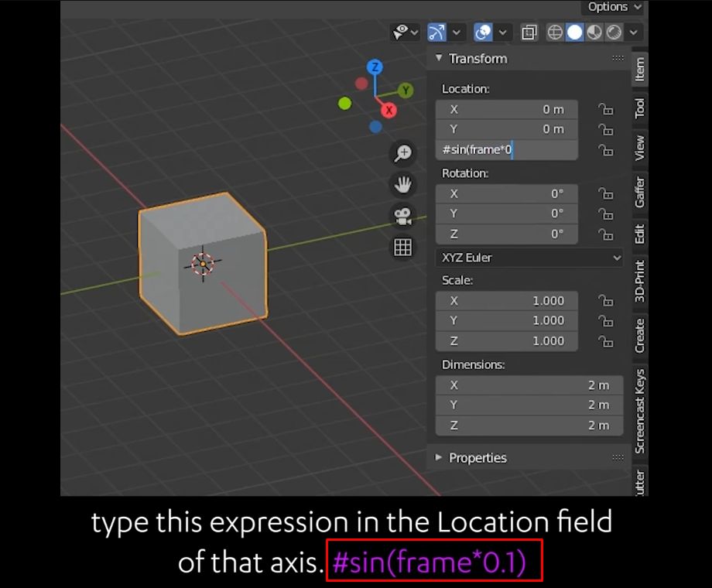Open the XYZ Euler rotation mode dropdown
712x588 pixels.
pos(529,258)
